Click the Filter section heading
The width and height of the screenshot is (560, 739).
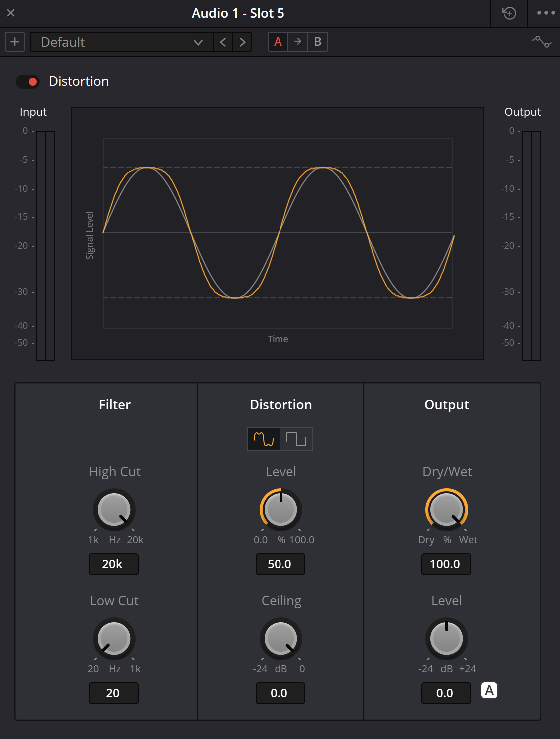(115, 405)
